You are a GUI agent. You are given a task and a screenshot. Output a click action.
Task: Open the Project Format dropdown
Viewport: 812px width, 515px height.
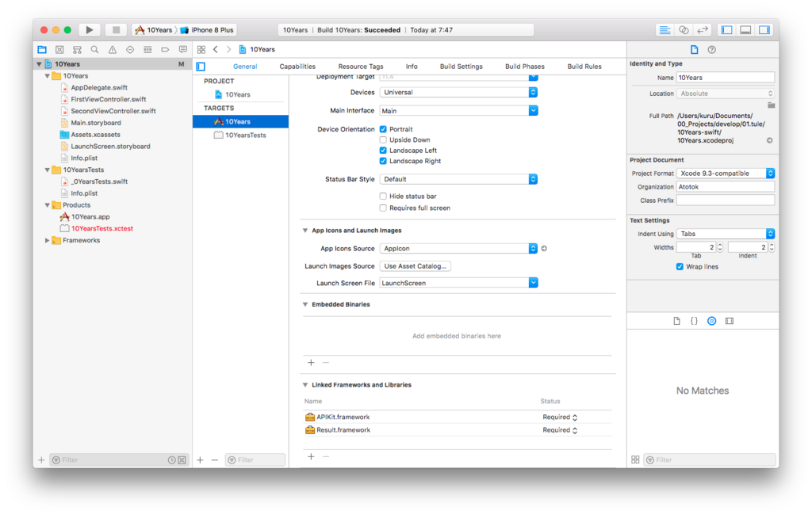click(726, 174)
